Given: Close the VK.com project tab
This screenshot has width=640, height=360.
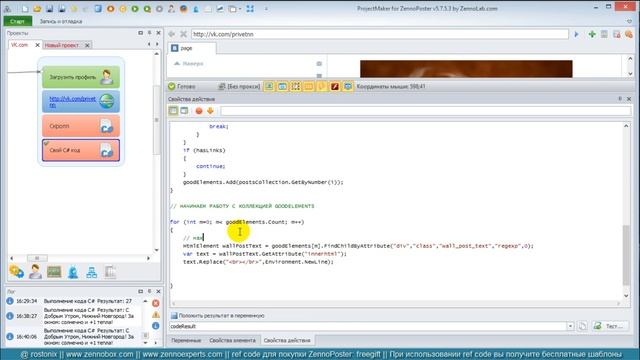Looking at the screenshot, I should [37, 45].
